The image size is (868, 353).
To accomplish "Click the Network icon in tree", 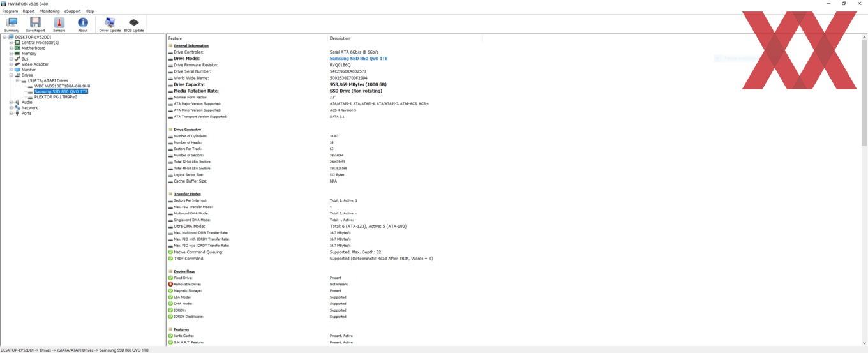I will 17,108.
